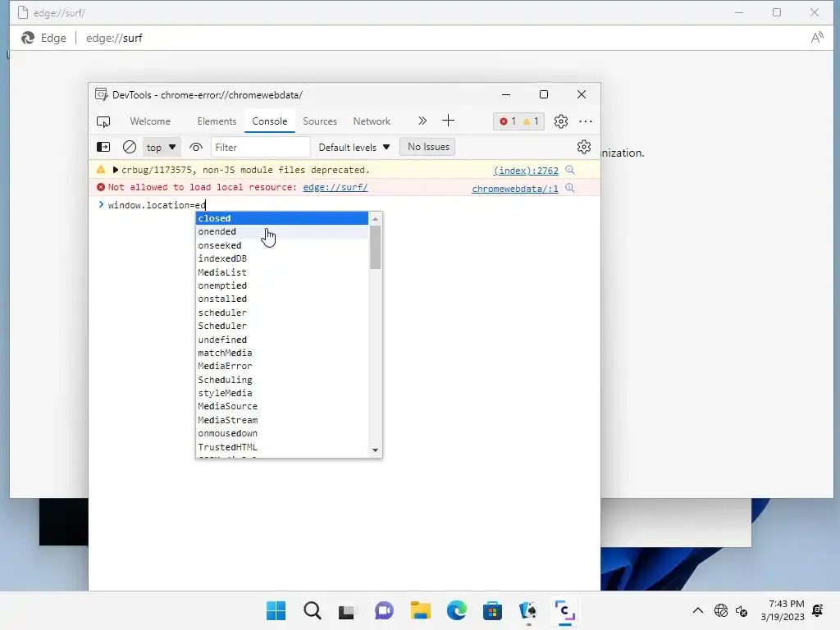This screenshot has height=630, width=840.
Task: Open the Sources tab
Action: point(320,121)
